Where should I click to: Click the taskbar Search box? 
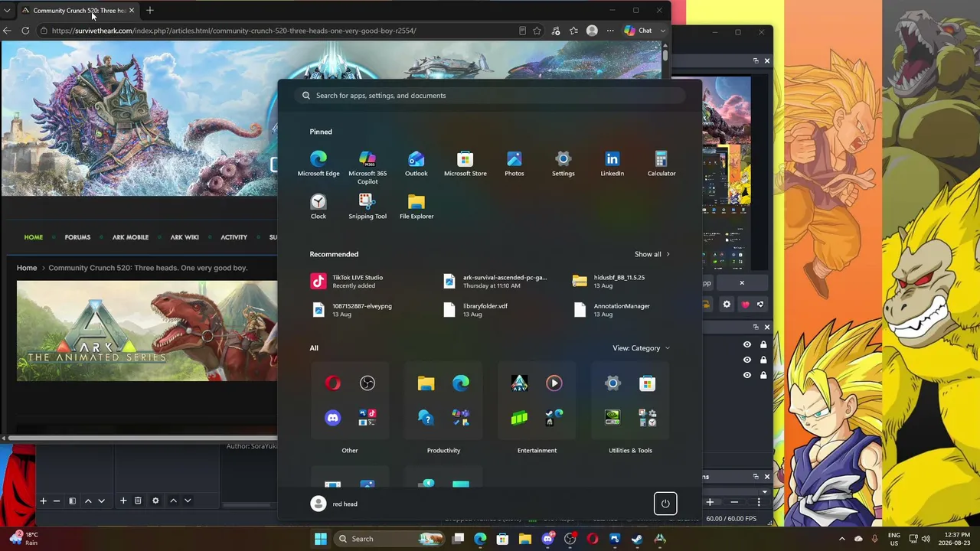388,539
